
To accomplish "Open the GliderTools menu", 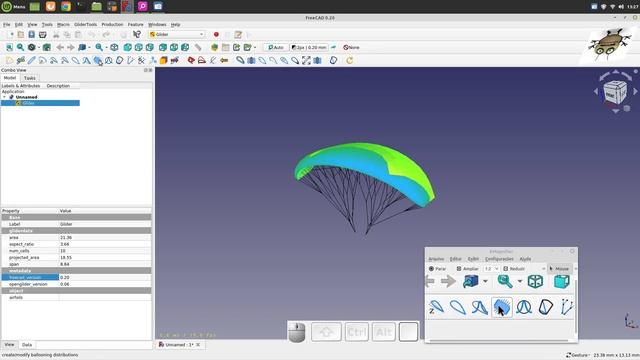I will coord(85,24).
